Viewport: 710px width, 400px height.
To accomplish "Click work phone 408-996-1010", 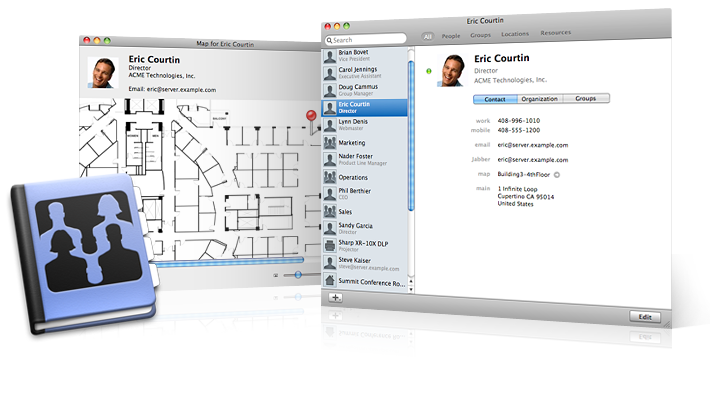I will coord(518,121).
